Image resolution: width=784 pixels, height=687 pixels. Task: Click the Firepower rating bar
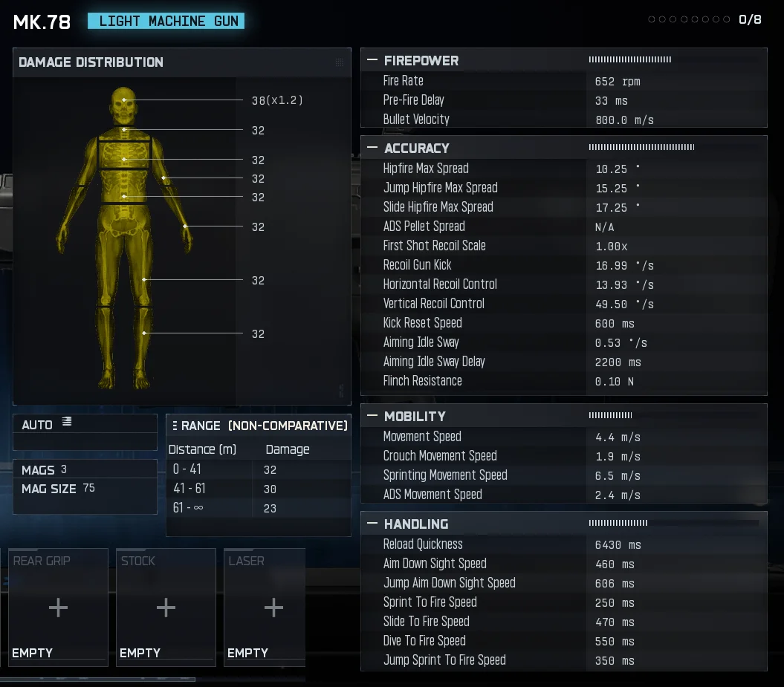(x=630, y=59)
